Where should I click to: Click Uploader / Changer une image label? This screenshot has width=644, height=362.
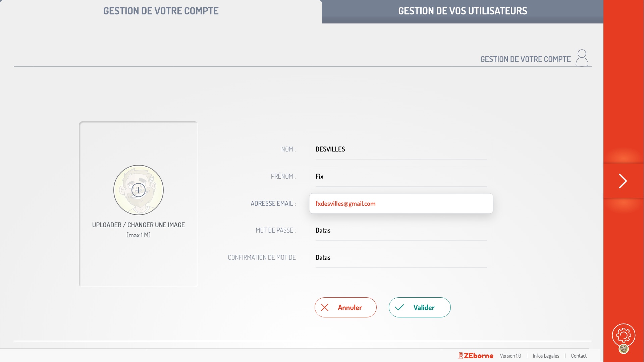tap(139, 225)
